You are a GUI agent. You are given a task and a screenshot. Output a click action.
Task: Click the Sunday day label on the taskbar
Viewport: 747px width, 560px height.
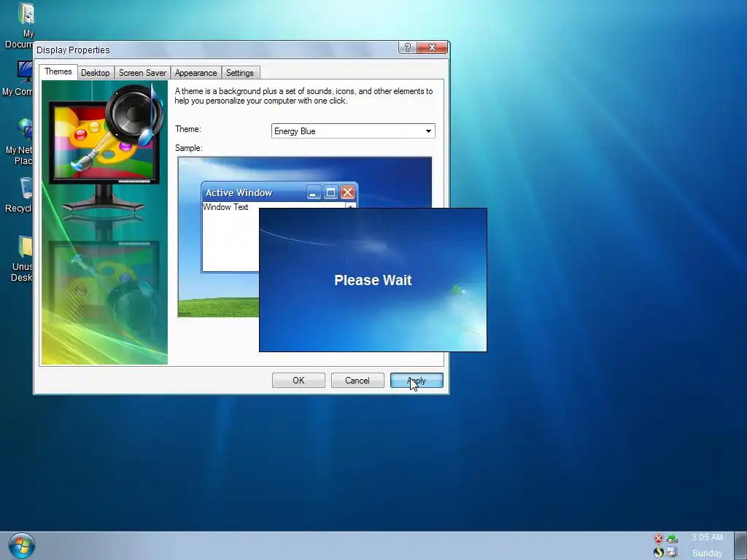tap(707, 553)
